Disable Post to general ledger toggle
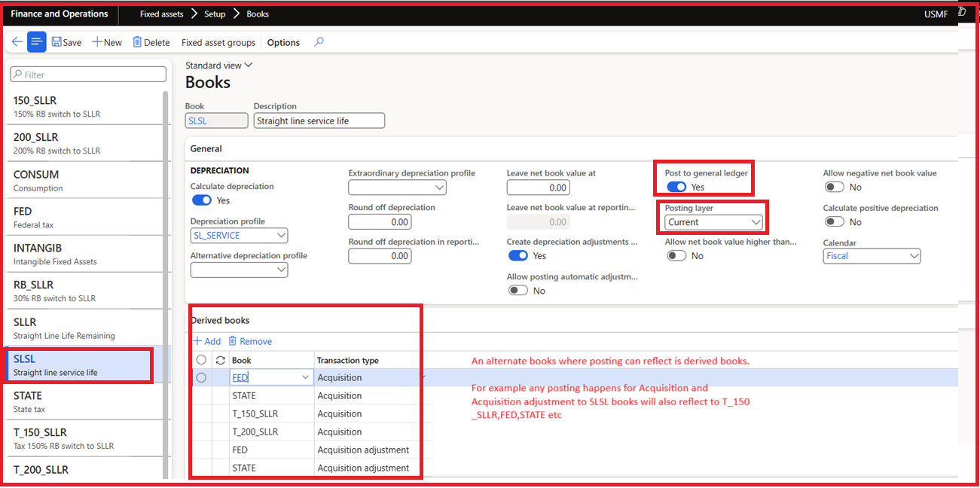The image size is (980, 488). tap(676, 187)
